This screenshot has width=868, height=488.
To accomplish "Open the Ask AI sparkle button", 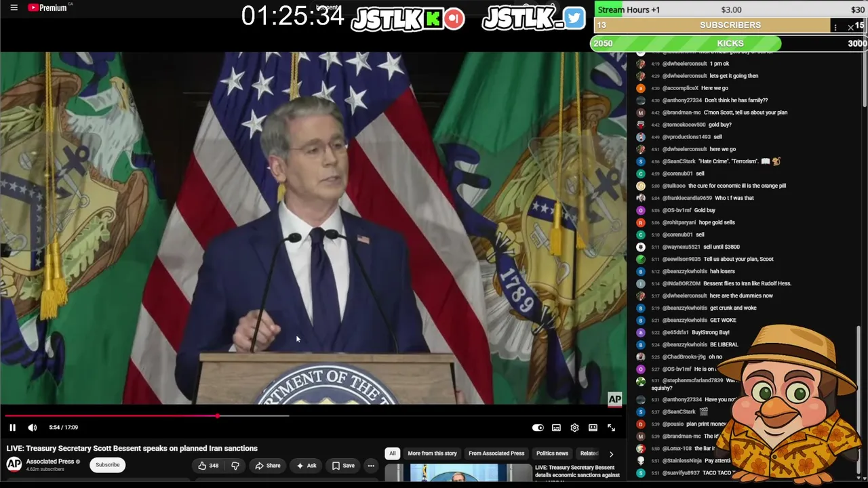I will pos(307,466).
